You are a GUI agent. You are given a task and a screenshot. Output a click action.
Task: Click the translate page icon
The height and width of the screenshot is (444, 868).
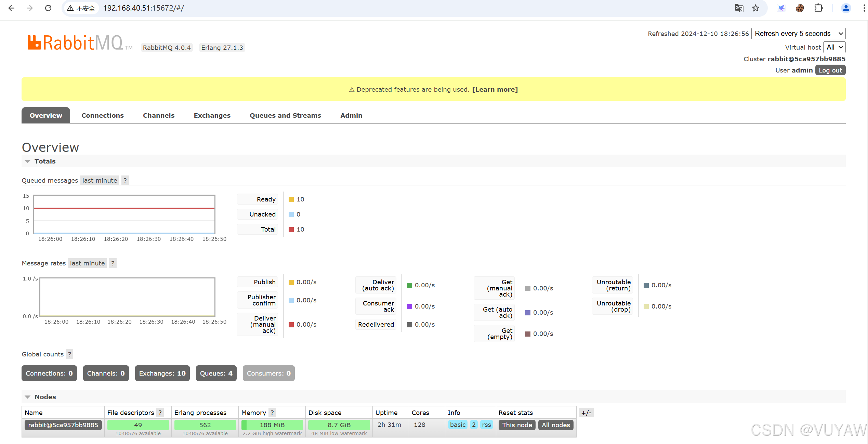tap(739, 8)
